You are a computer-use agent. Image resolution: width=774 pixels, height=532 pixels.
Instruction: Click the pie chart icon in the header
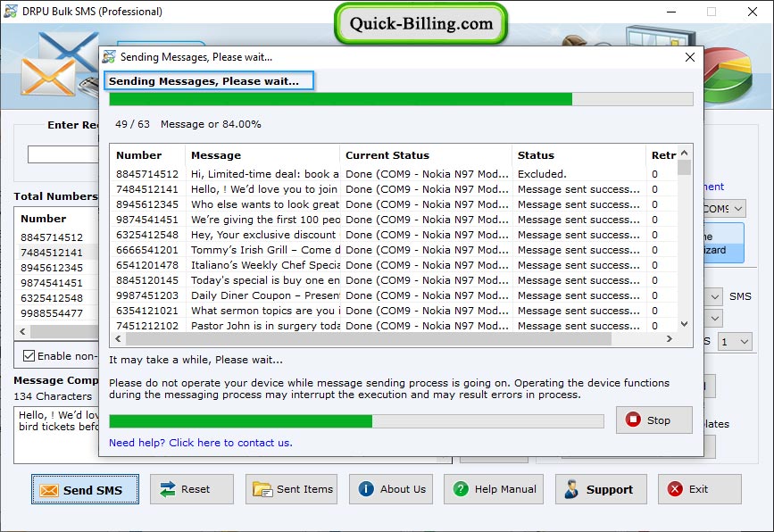click(x=727, y=74)
